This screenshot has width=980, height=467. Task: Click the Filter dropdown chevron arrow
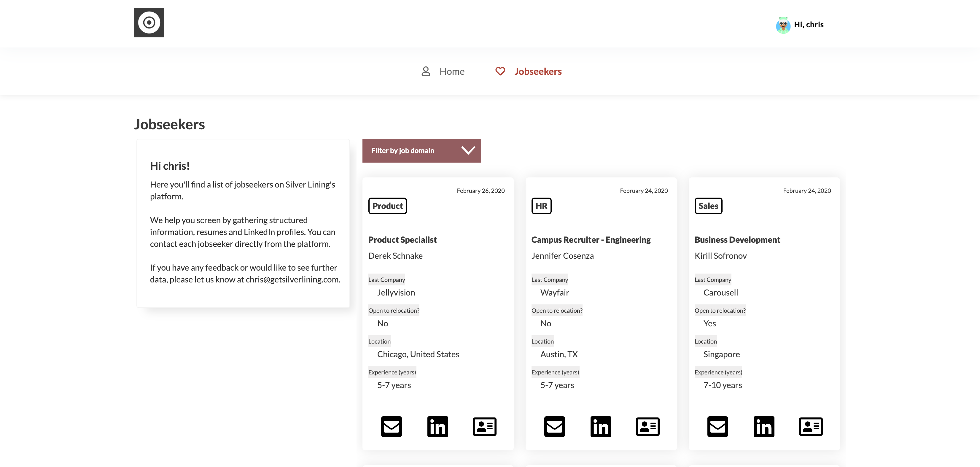(468, 150)
